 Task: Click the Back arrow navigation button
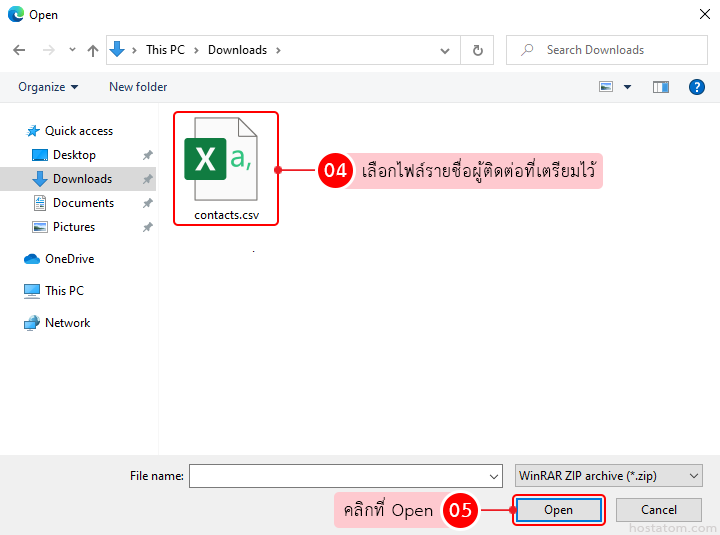tap(18, 50)
